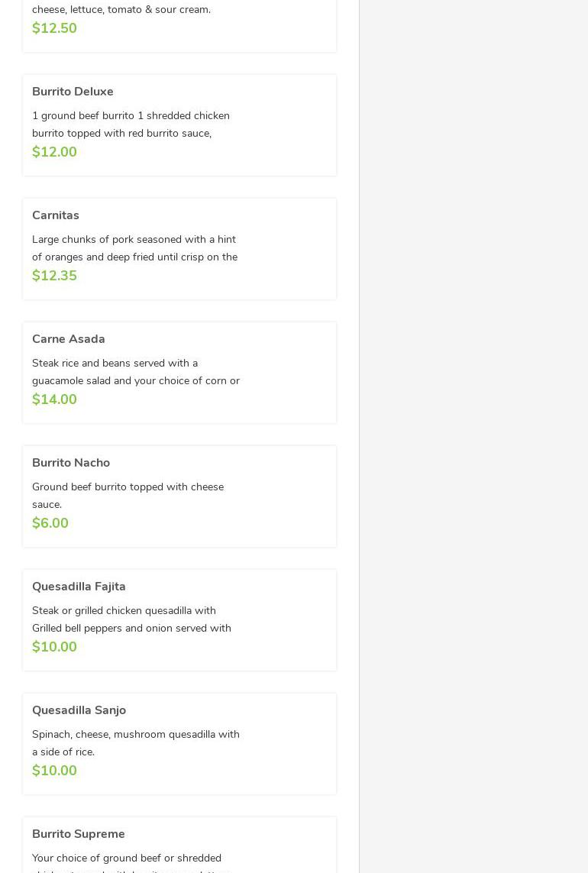Click the Carne Asada steak description
588x873 pixels.
pos(135,372)
